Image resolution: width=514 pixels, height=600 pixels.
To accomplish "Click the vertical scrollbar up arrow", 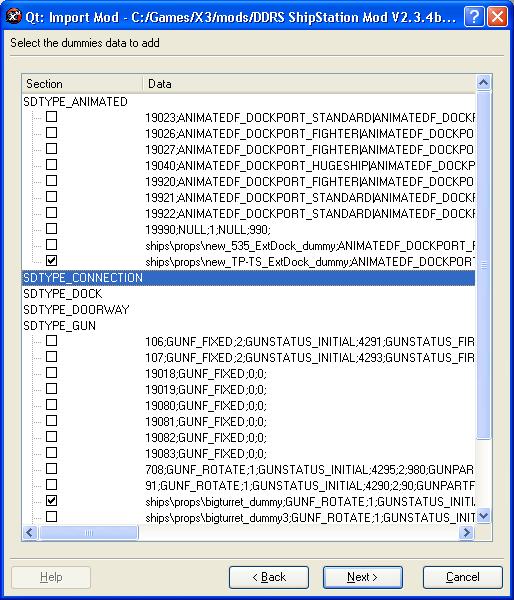I will pos(484,83).
